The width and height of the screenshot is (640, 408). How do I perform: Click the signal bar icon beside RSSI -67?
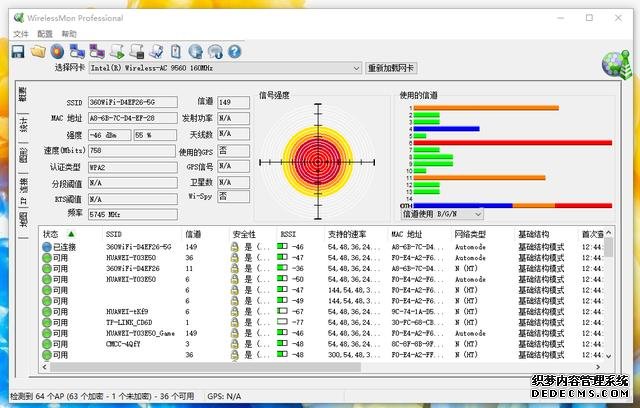(x=282, y=311)
